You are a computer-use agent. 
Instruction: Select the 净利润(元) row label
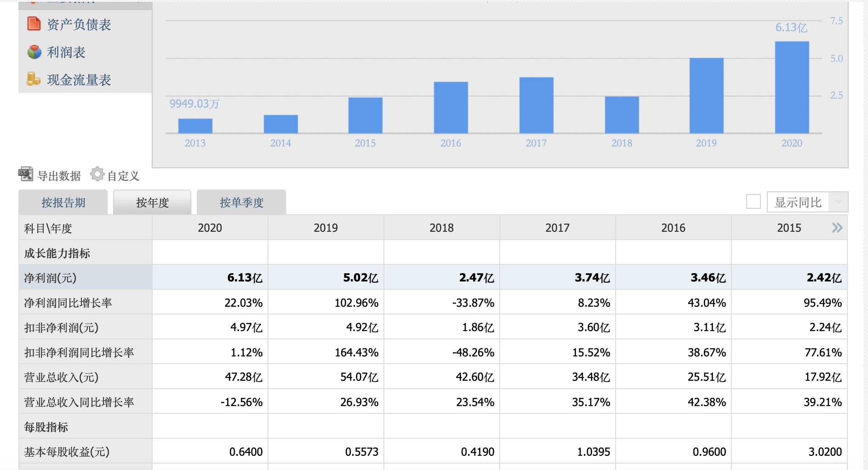50,278
